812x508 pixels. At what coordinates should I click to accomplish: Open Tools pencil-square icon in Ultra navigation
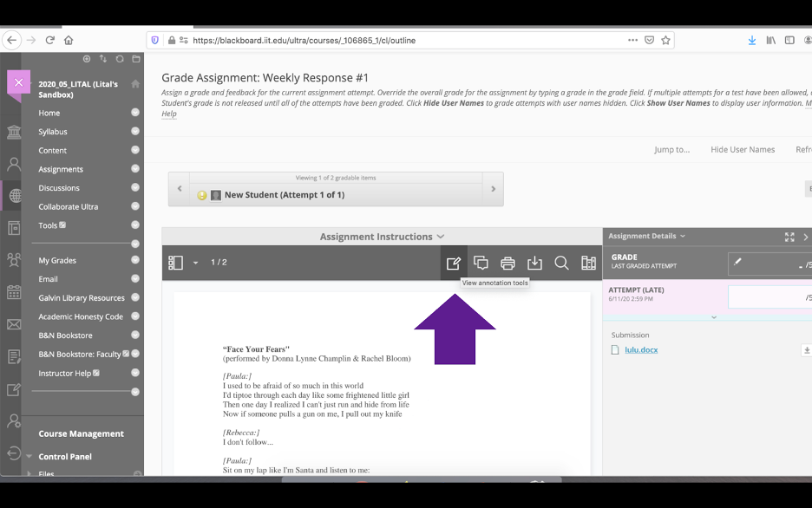(14, 389)
